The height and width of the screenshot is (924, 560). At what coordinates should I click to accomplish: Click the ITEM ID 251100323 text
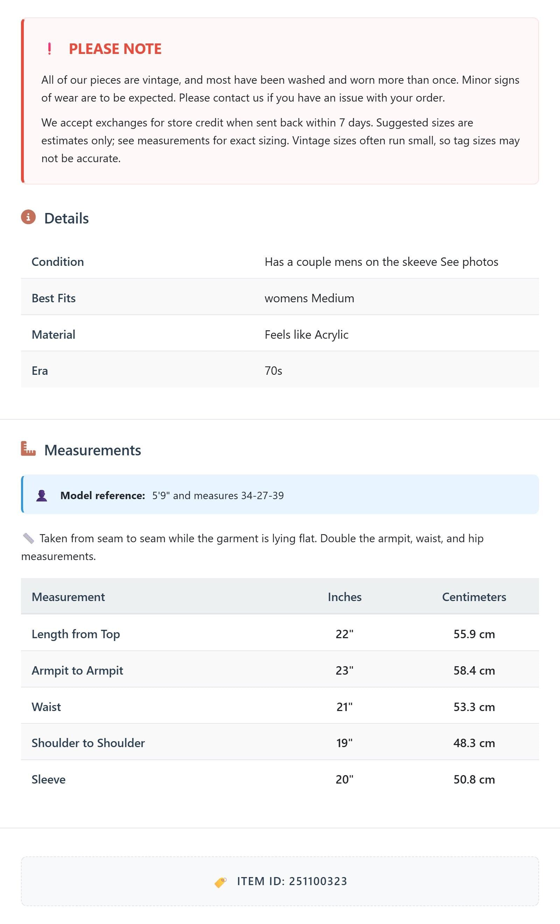point(292,881)
